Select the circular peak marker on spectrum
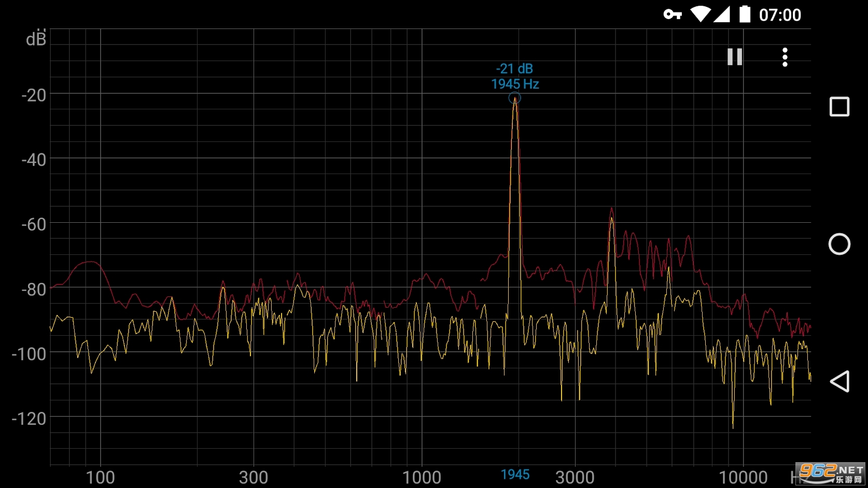The image size is (868, 488). 514,98
